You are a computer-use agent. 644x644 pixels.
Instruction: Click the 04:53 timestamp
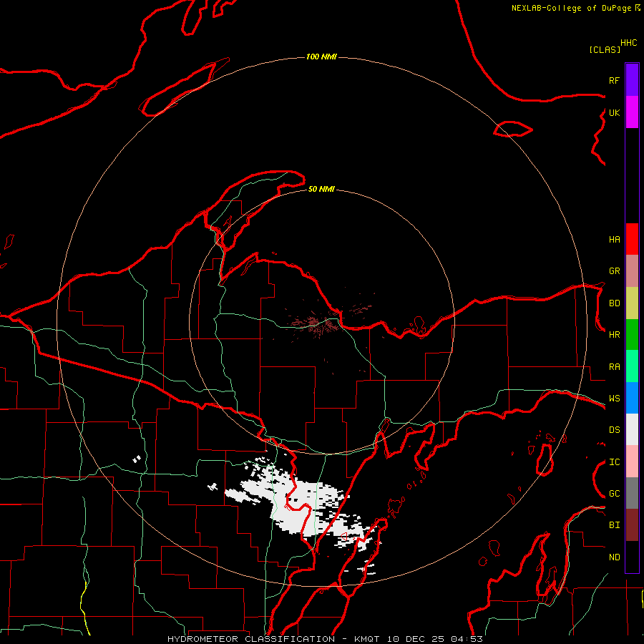click(467, 639)
